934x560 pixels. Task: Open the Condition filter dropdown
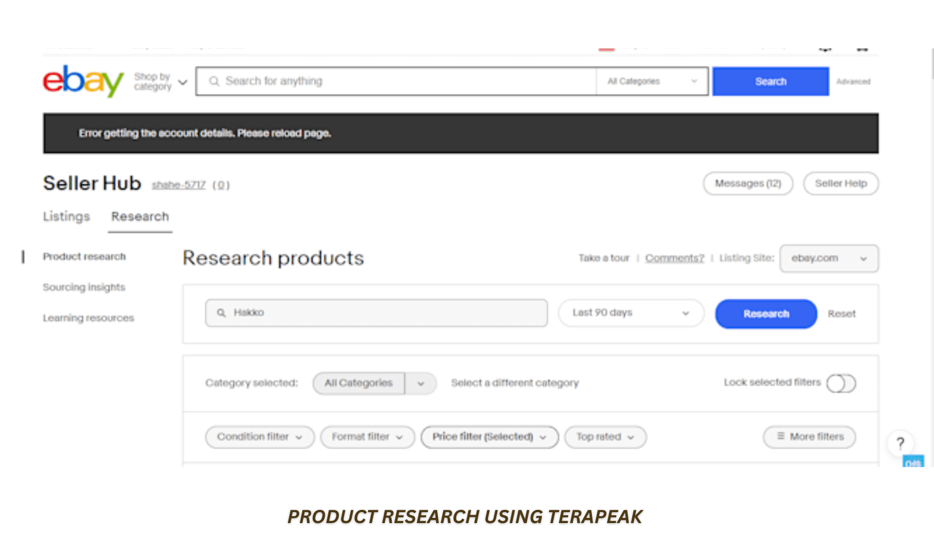pos(260,437)
